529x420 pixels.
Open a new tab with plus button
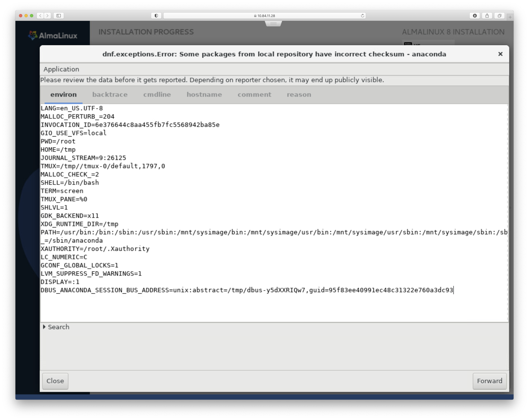coord(510,17)
